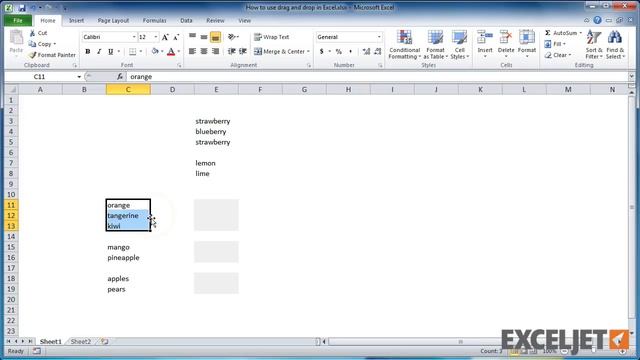Increase indent in Alignment group
The width and height of the screenshot is (640, 360).
click(x=243, y=51)
